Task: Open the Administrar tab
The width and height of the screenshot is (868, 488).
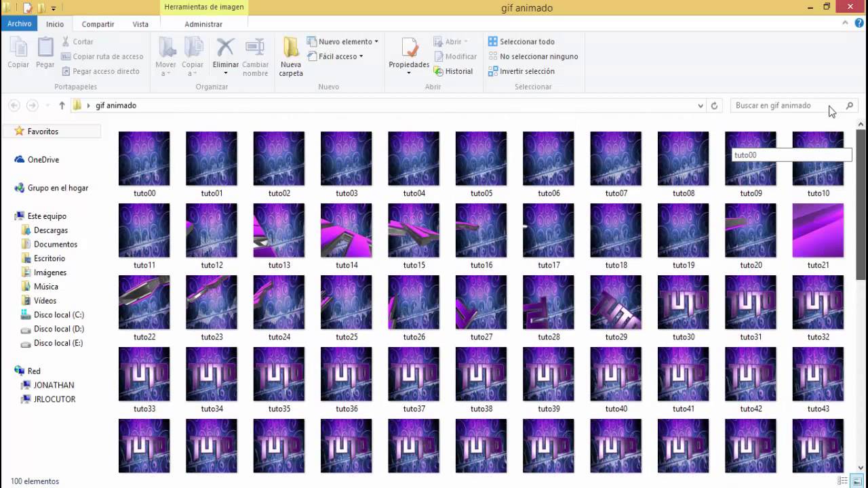Action: [x=203, y=24]
